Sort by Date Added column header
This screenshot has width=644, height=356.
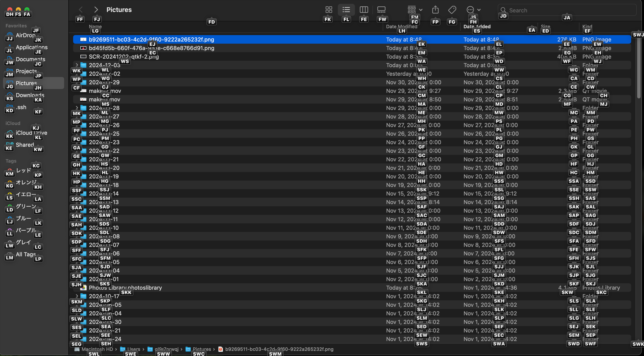477,27
